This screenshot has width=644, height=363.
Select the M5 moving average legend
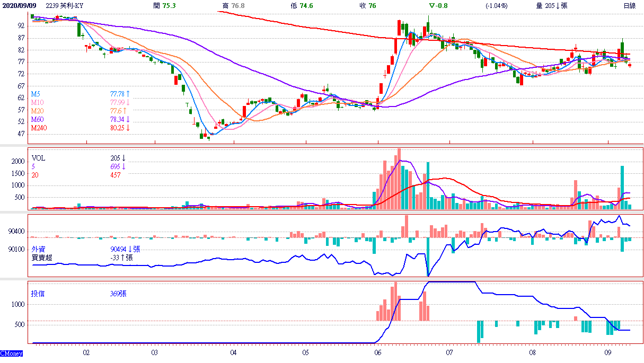pos(36,93)
